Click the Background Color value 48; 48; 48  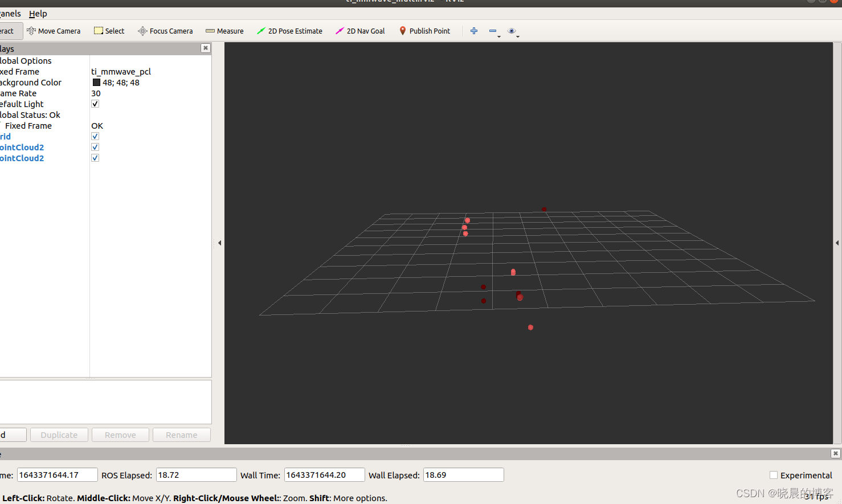[x=121, y=83]
